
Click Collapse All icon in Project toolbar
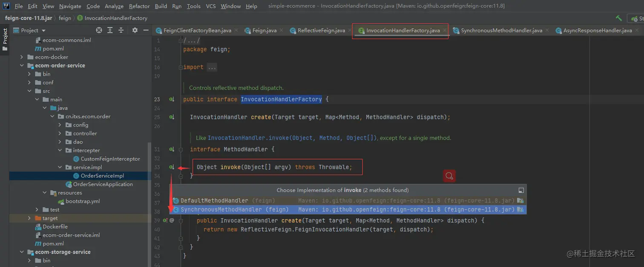coord(121,30)
